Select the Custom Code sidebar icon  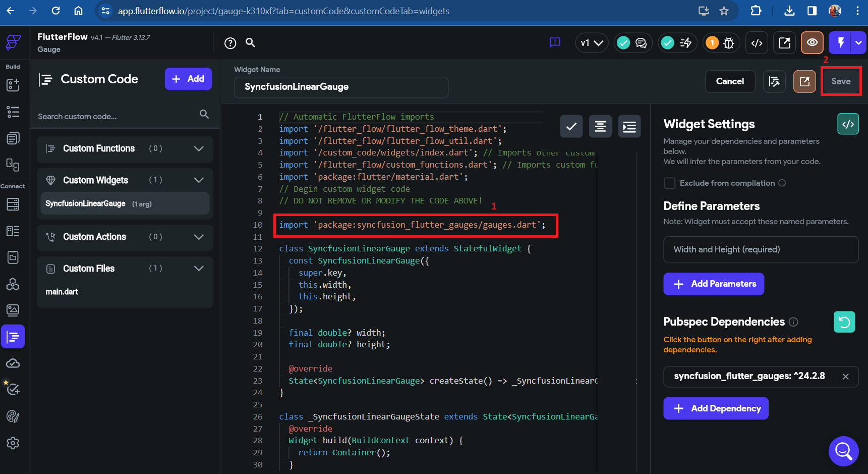13,337
